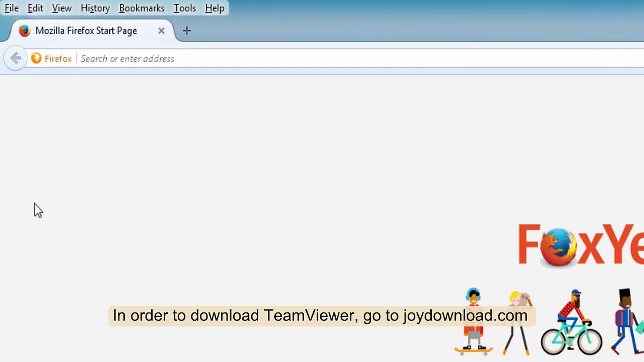644x362 pixels.
Task: Click the back navigation arrow
Action: pyautogui.click(x=15, y=58)
